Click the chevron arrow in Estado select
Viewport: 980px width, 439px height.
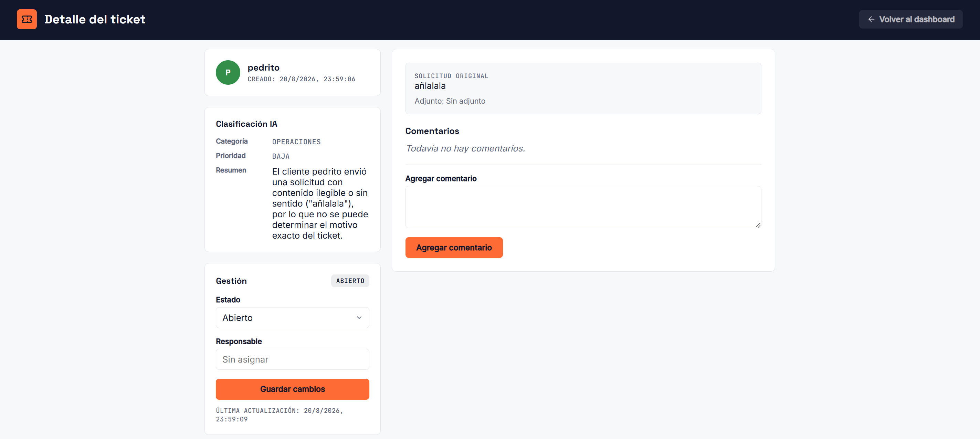[359, 318]
